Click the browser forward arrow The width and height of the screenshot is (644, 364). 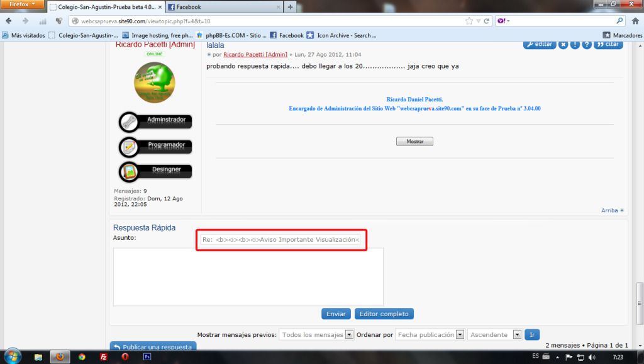click(x=25, y=21)
